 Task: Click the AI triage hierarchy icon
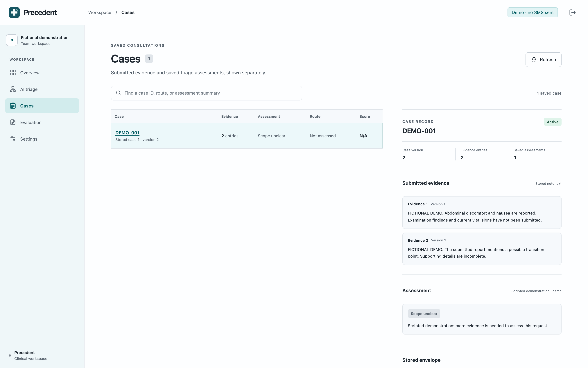coord(13,89)
